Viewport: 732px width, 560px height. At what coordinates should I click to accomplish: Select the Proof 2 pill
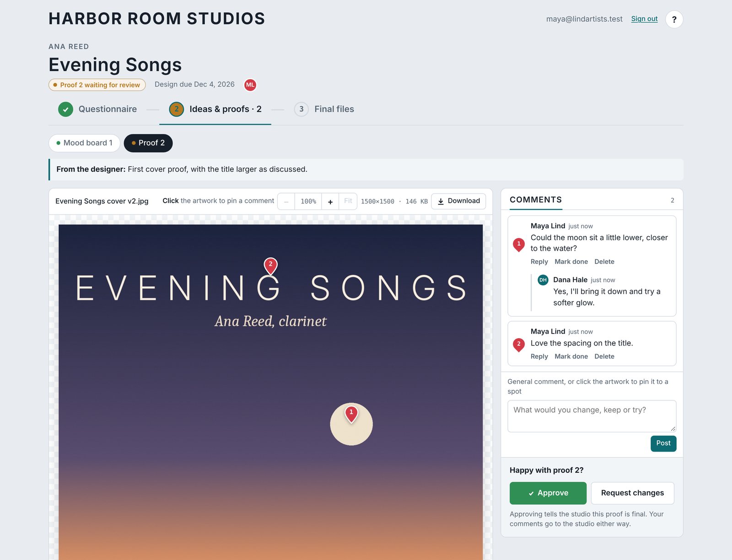click(148, 143)
